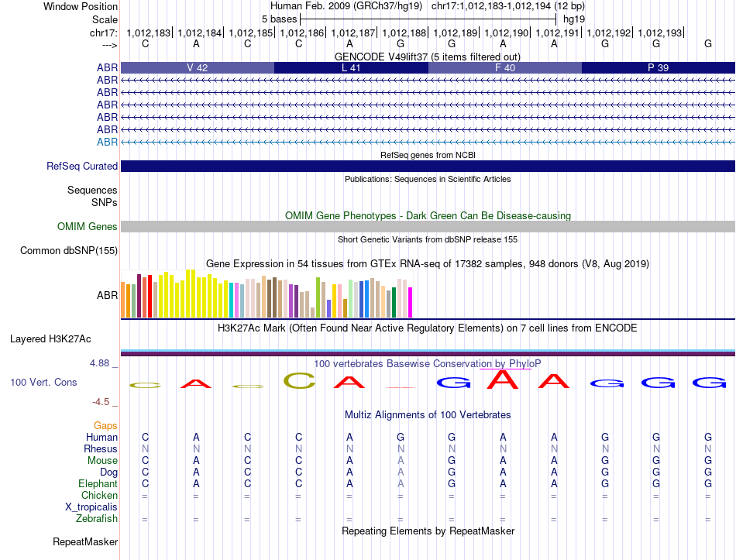
Task: Open the RefSeq Curated track label
Action: (x=82, y=167)
